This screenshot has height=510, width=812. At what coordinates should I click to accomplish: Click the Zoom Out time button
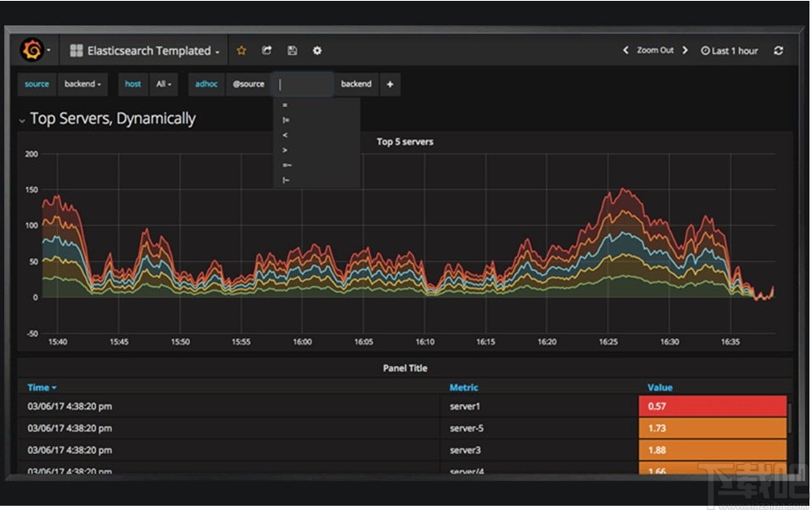point(655,51)
